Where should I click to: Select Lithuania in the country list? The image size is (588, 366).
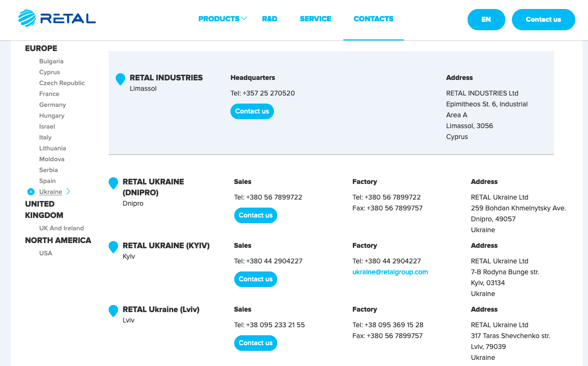(x=52, y=148)
